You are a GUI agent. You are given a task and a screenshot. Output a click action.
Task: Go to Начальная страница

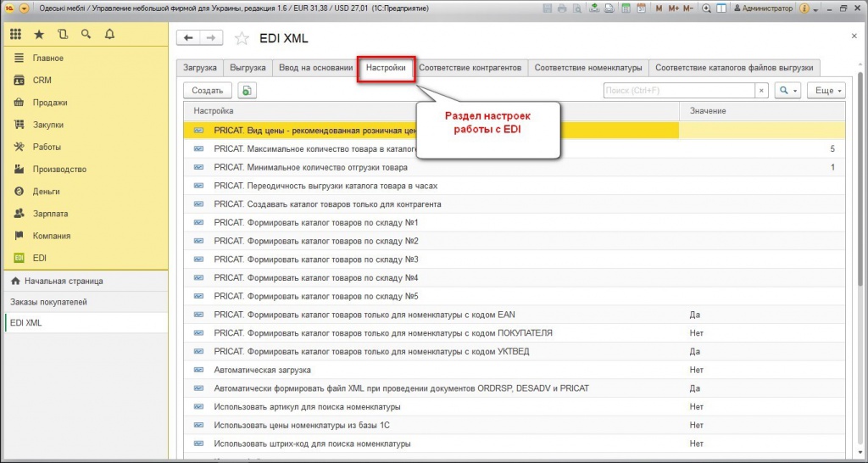[x=86, y=281]
